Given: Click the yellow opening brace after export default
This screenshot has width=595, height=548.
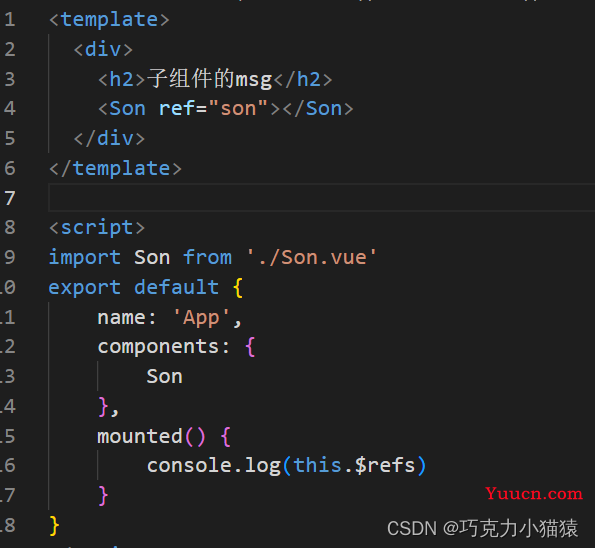Looking at the screenshot, I should pyautogui.click(x=238, y=288).
